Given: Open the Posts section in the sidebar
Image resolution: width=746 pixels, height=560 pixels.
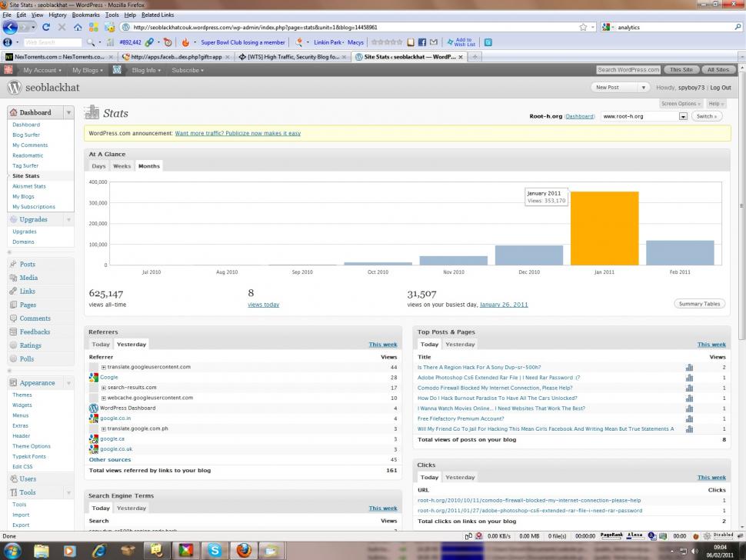Looking at the screenshot, I should [27, 264].
